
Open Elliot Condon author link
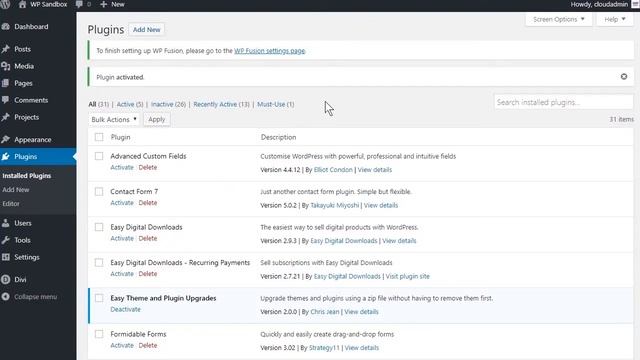[333, 170]
